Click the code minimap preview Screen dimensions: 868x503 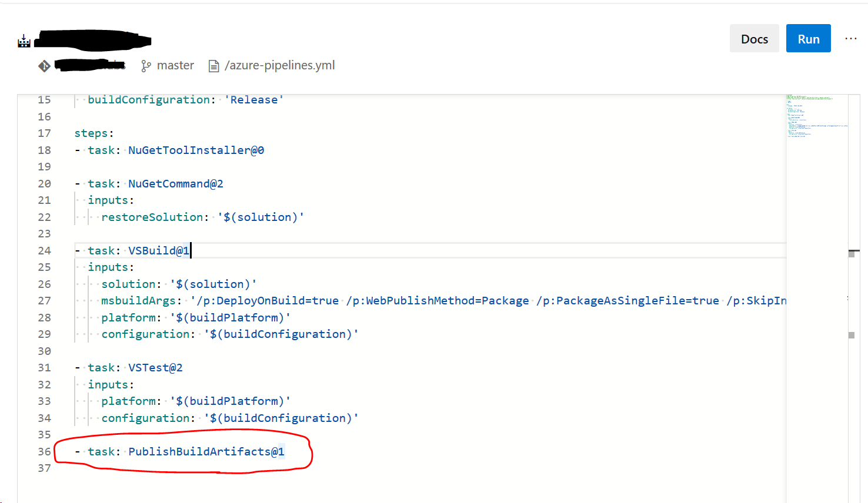tap(817, 115)
